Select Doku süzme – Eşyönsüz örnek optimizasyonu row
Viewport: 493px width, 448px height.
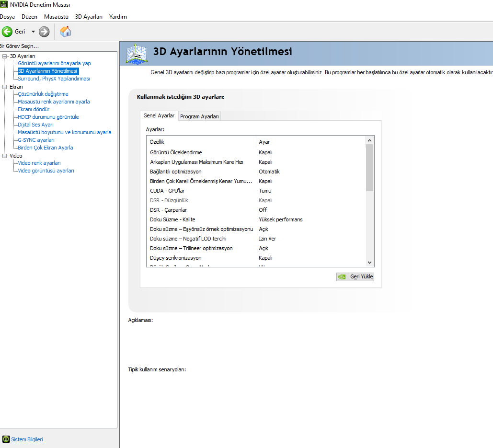[256, 229]
